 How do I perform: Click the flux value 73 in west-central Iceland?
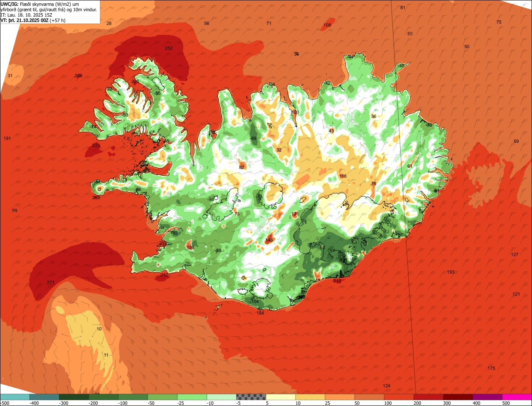(x=237, y=214)
